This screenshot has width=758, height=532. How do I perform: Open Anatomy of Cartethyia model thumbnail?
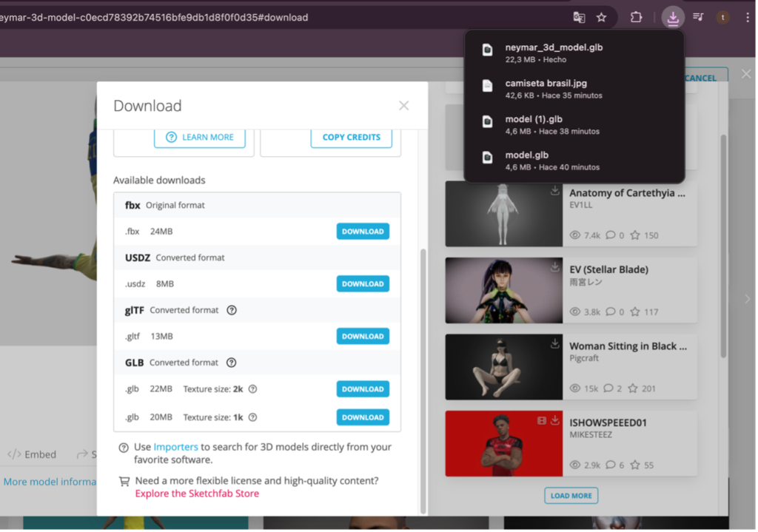505,215
